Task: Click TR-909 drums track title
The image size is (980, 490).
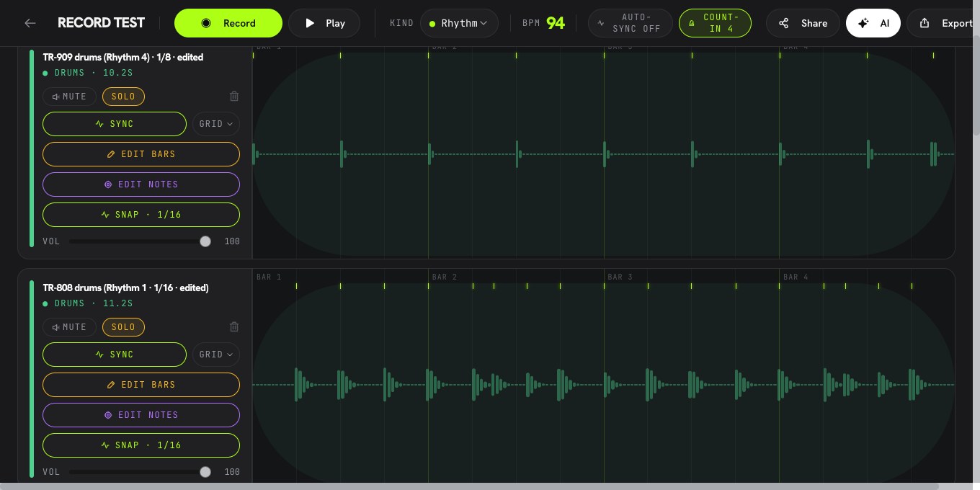Action: [x=123, y=58]
